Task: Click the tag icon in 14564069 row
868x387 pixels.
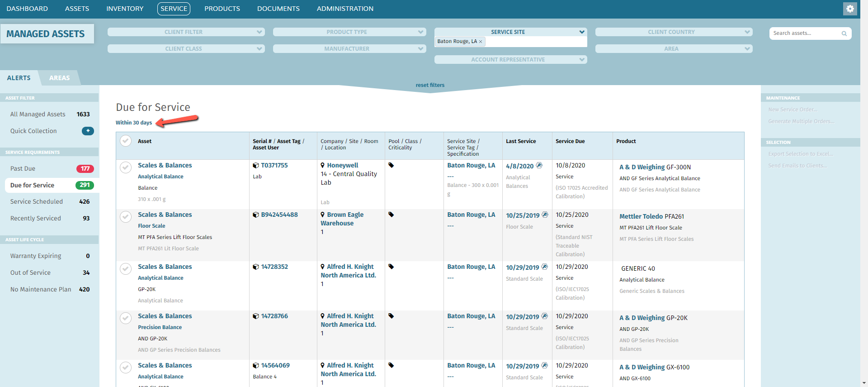Action: point(392,365)
